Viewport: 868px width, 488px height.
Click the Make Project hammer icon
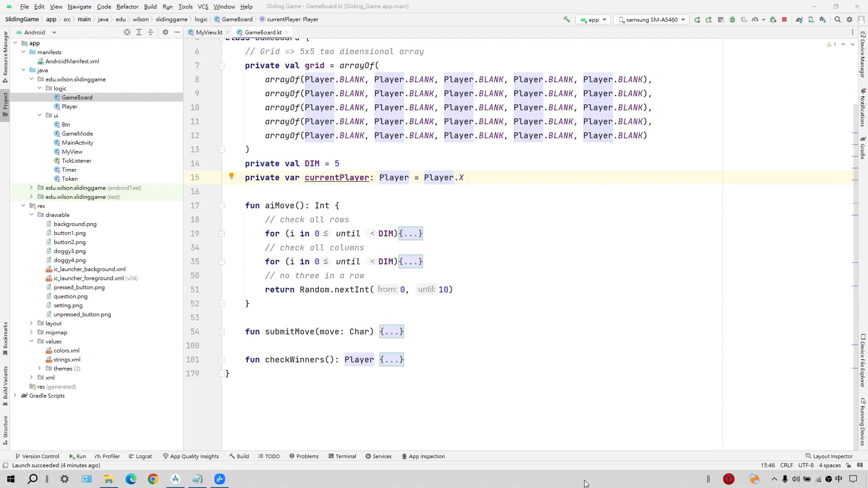click(566, 19)
